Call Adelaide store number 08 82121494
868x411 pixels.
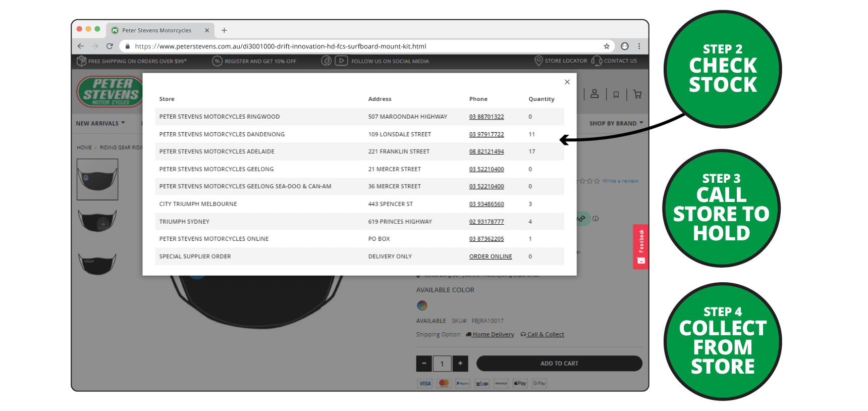[x=486, y=151]
